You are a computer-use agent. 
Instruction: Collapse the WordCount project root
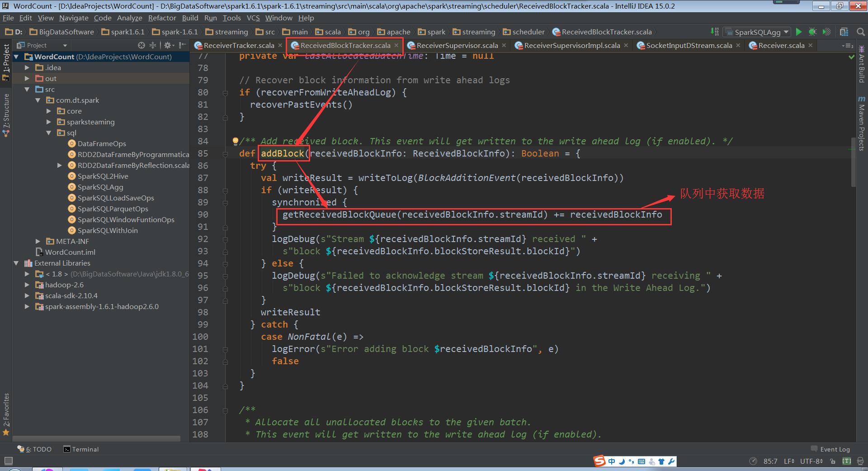tap(17, 57)
